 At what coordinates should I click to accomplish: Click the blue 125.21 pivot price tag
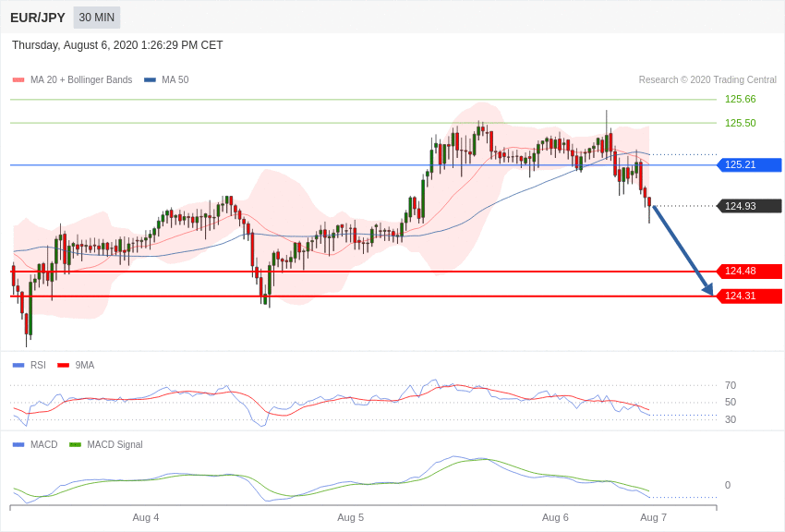(x=750, y=164)
